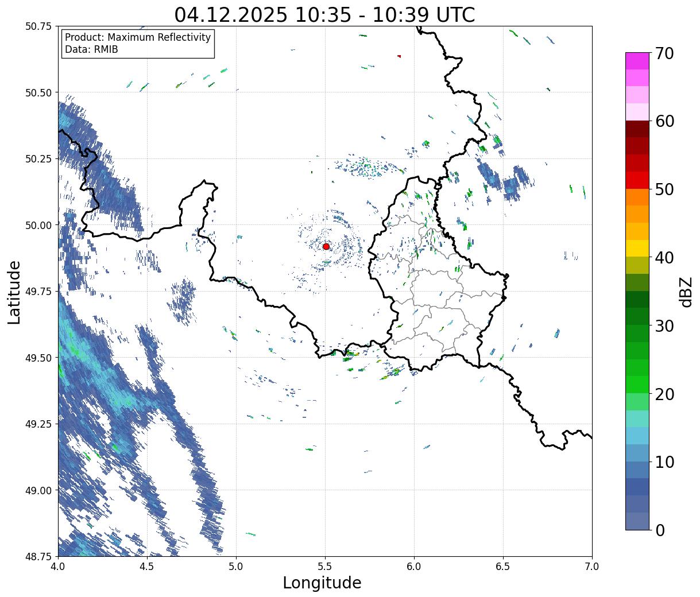
Task: Click the latitude tick label 49.50
Action: [x=38, y=358]
